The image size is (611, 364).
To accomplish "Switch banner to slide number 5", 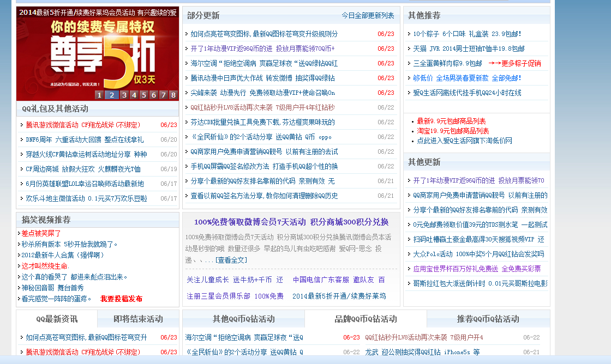I will click(144, 95).
